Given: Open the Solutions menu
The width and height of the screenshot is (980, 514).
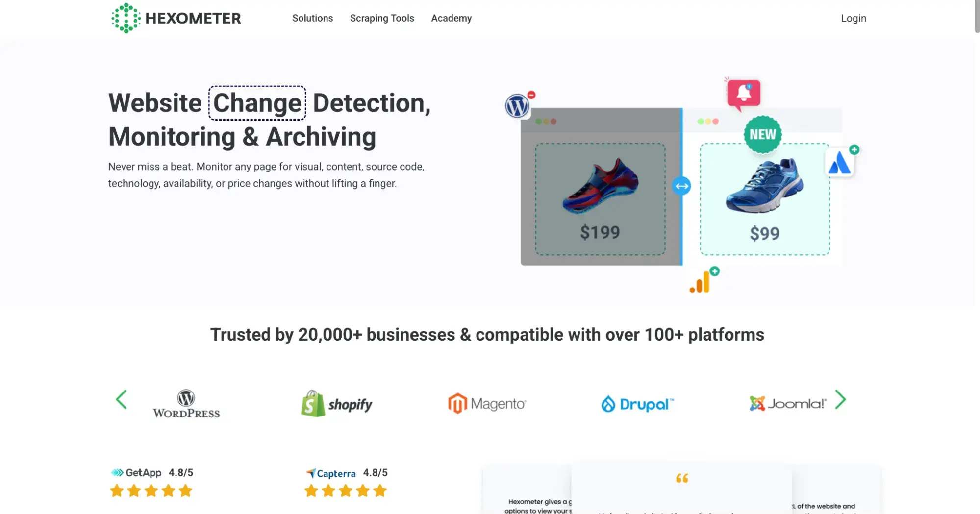Looking at the screenshot, I should (x=312, y=18).
